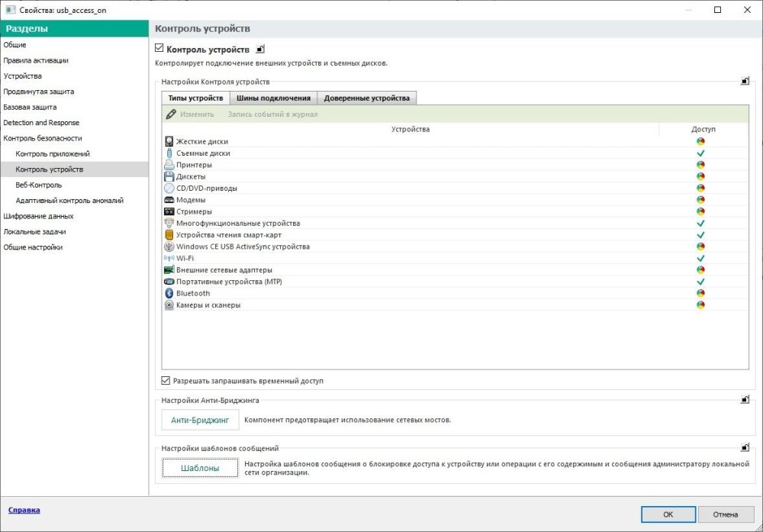Image resolution: width=763 pixels, height=532 pixels.
Task: Confirm with the OK button
Action: 668,514
